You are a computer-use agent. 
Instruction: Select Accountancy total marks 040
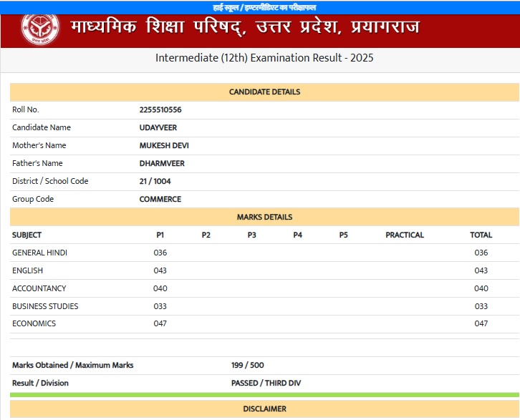(x=481, y=288)
